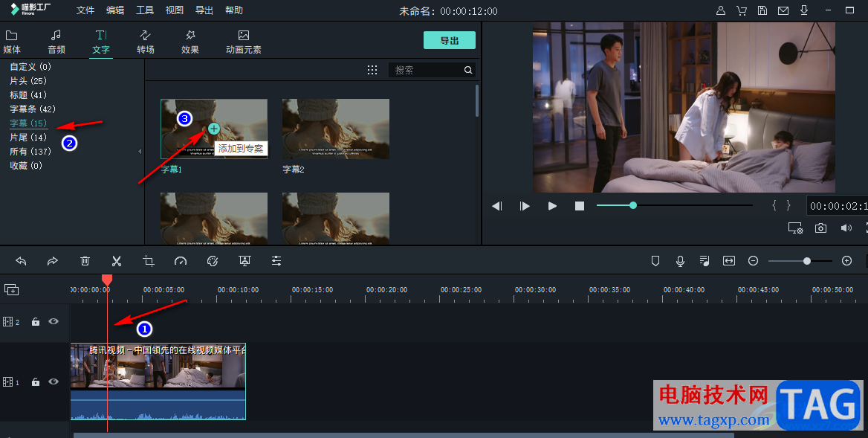Viewport: 868px width, 438px height.
Task: Collapse the text category sidebar arrow
Action: (x=140, y=151)
